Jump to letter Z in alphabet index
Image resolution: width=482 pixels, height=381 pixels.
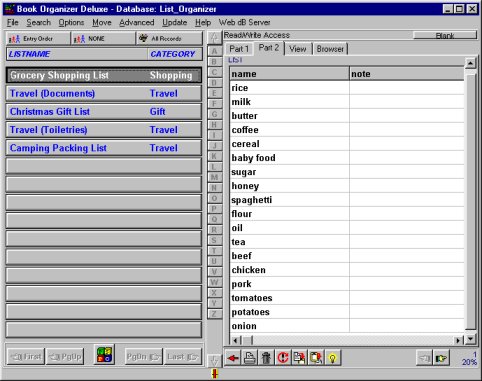(214, 314)
